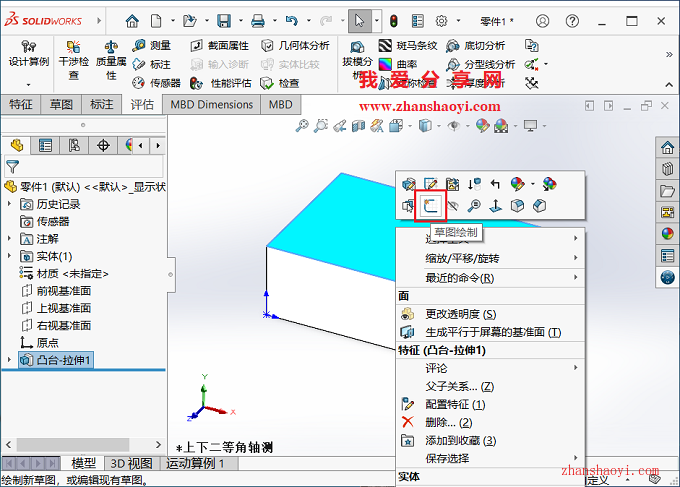The image size is (680, 487).
Task: Toggle section view in view toolbar
Action: 359,126
